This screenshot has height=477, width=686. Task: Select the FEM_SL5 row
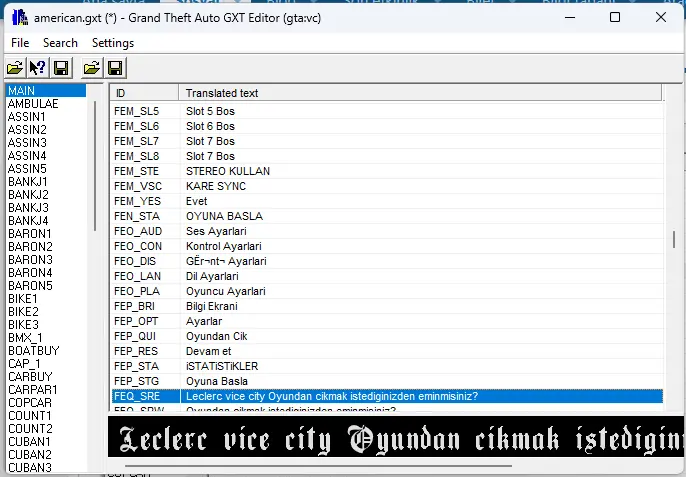pos(387,111)
